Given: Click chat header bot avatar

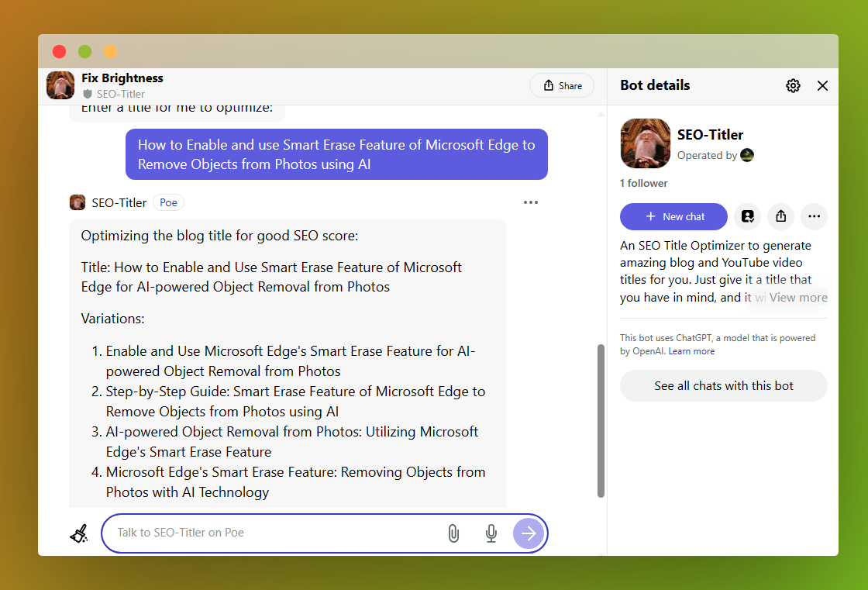Looking at the screenshot, I should (60, 85).
